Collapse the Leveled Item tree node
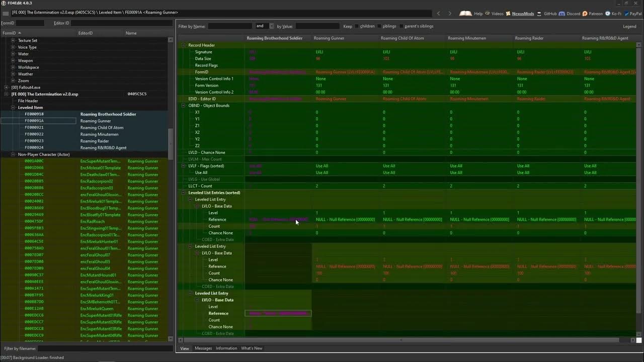Viewport: 644px width, 362px height. pos(14,108)
